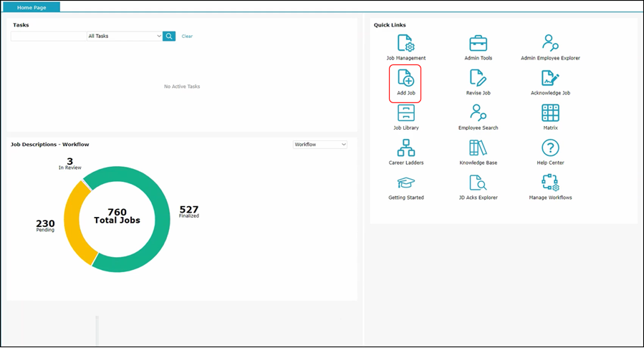644x348 pixels.
Task: View Career Ladders icon
Action: (405, 148)
